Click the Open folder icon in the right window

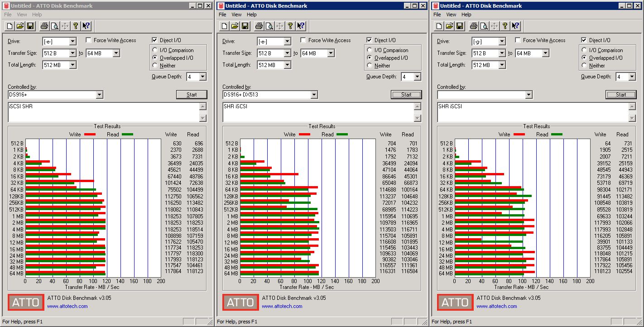click(449, 26)
